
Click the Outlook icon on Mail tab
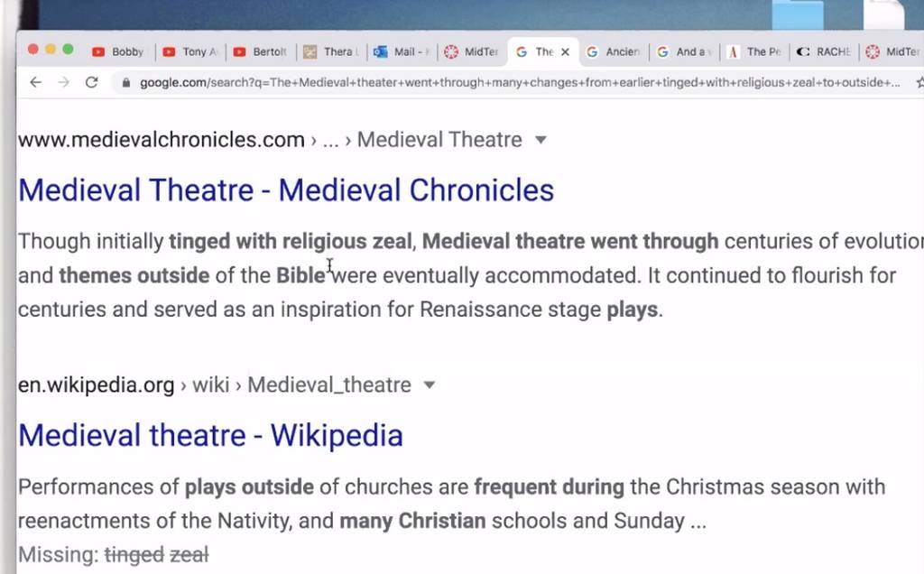tap(381, 51)
